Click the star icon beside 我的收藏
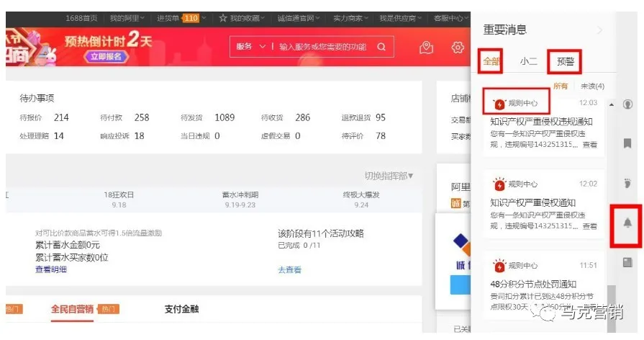Screen dimensions: 644x340 [x=223, y=18]
